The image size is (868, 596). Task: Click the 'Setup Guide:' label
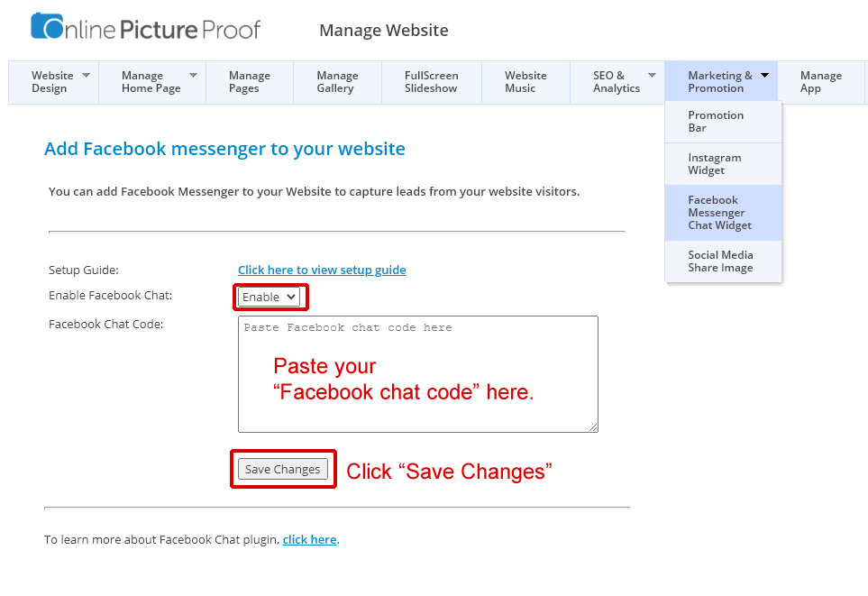pos(84,270)
